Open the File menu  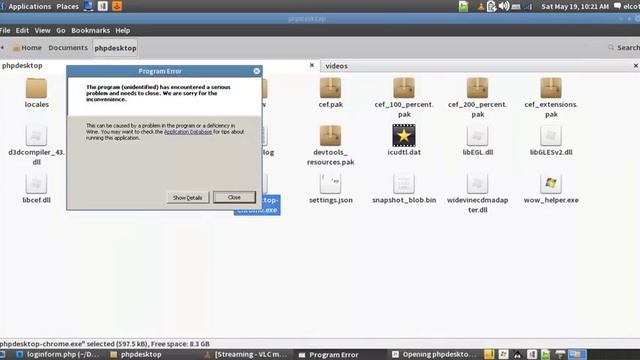[x=5, y=31]
